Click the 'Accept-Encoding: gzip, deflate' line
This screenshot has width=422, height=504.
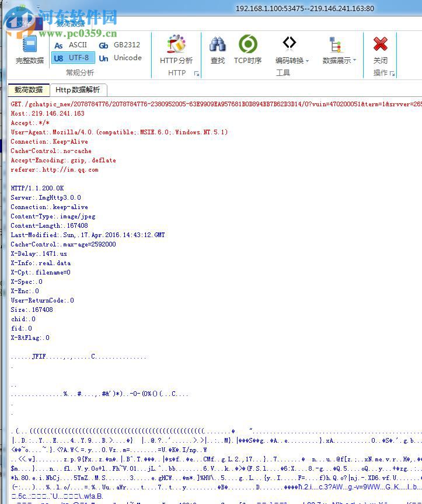coord(63,160)
